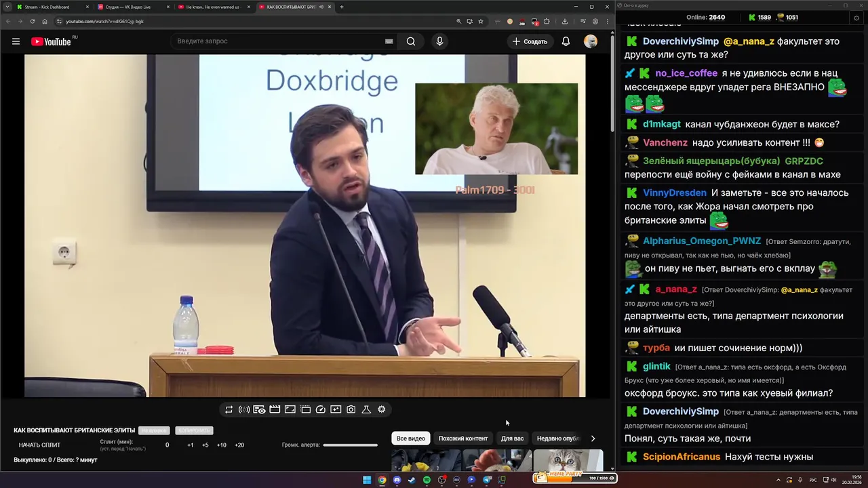Screen dimensions: 868x488
Task: Open the virtual keyboard icon in the search box
Action: coord(389,41)
